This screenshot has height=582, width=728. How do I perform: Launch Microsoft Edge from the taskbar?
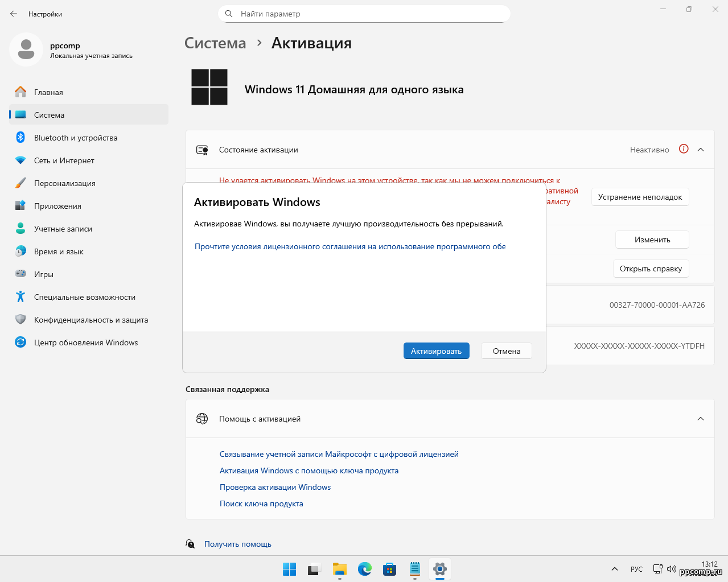point(365,569)
